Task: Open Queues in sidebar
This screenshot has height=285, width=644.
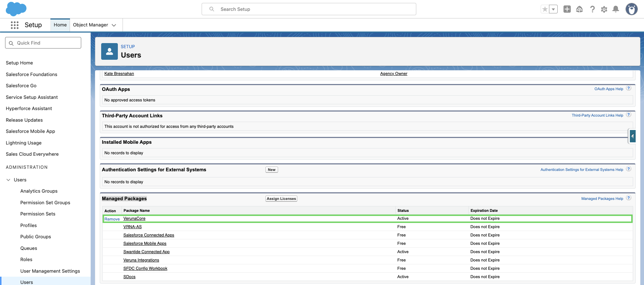Action: click(x=29, y=248)
